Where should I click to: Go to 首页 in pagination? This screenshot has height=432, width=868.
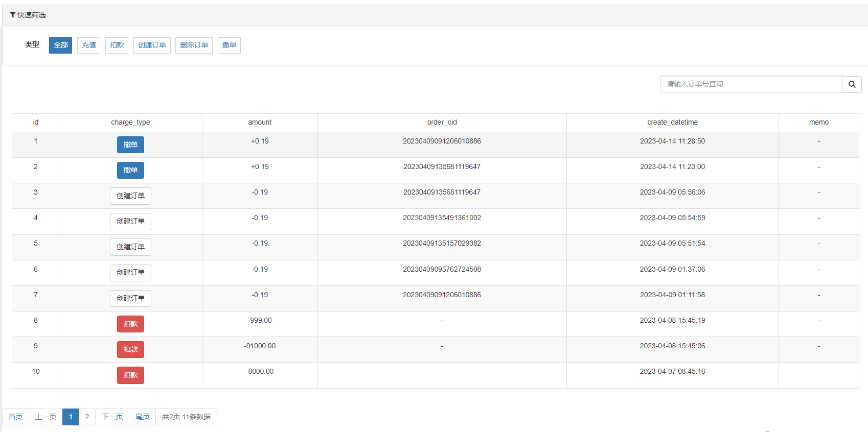click(x=16, y=417)
